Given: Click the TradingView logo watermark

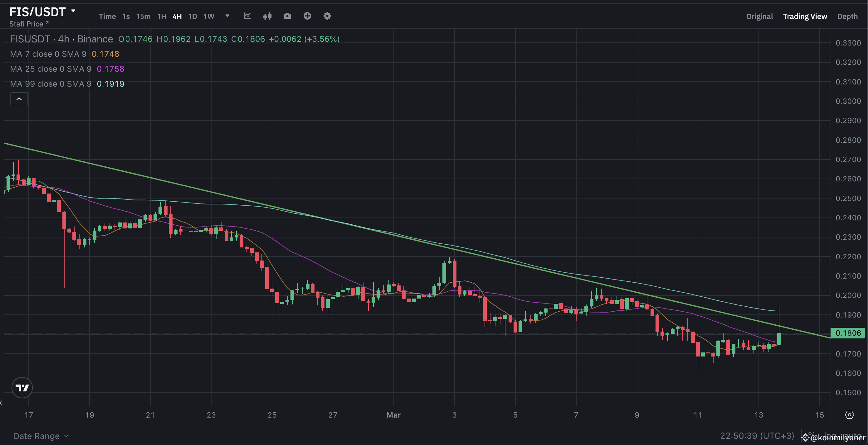Looking at the screenshot, I should pos(22,387).
